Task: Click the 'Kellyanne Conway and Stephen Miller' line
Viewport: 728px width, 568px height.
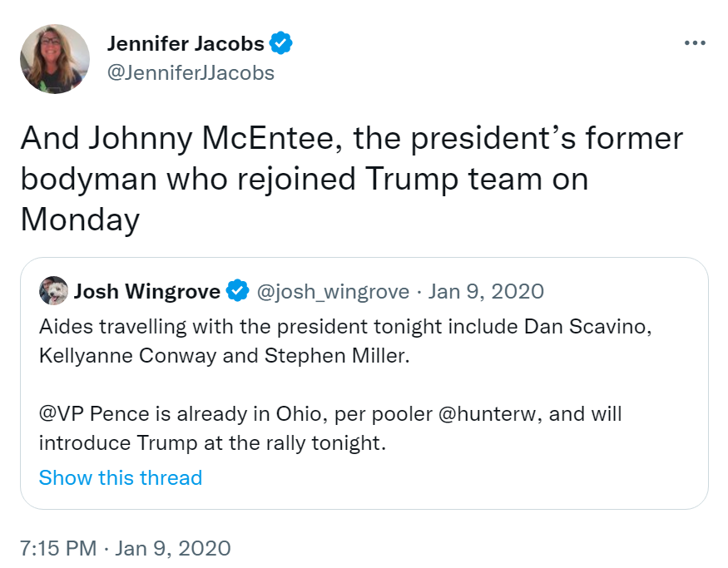Action: (x=225, y=356)
